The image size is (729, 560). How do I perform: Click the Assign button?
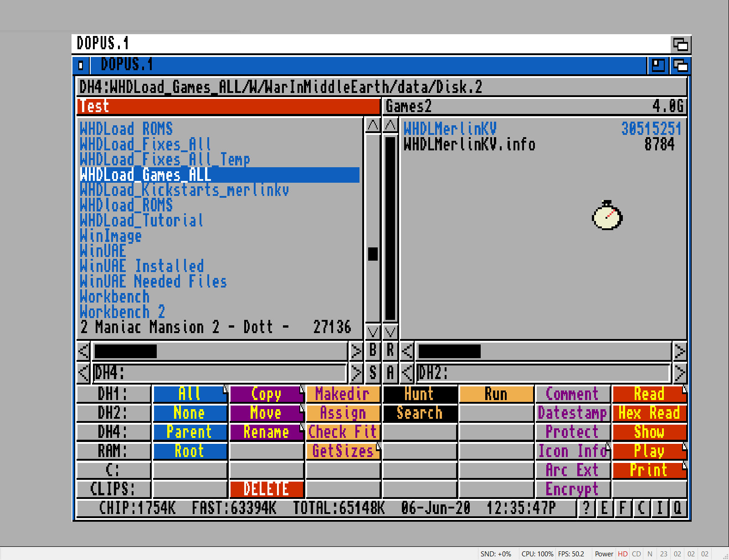343,413
